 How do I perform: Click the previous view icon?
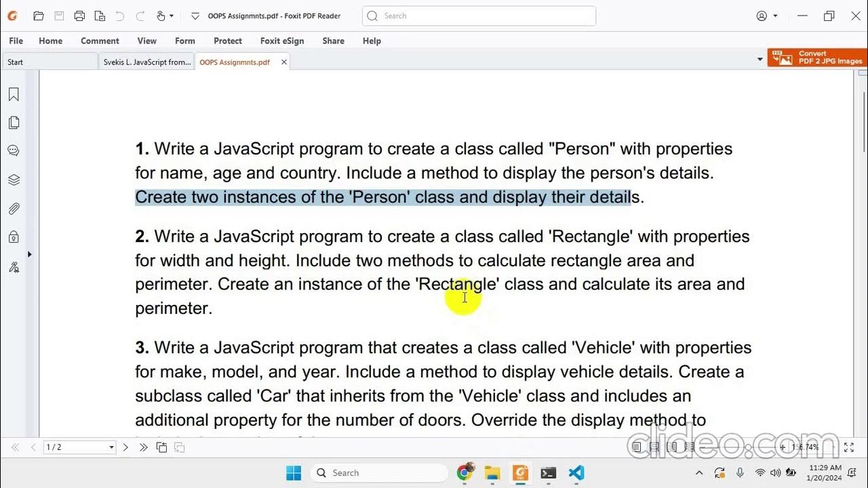pyautogui.click(x=161, y=447)
